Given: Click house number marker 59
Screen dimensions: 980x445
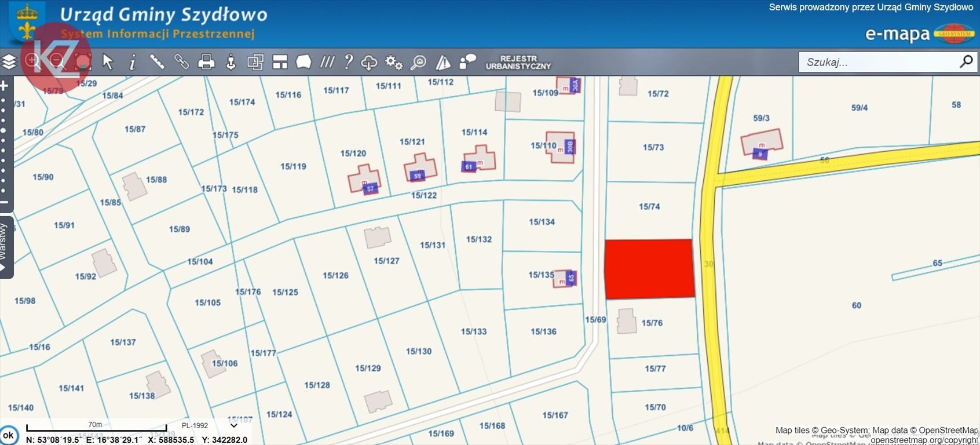Looking at the screenshot, I should pyautogui.click(x=417, y=176).
